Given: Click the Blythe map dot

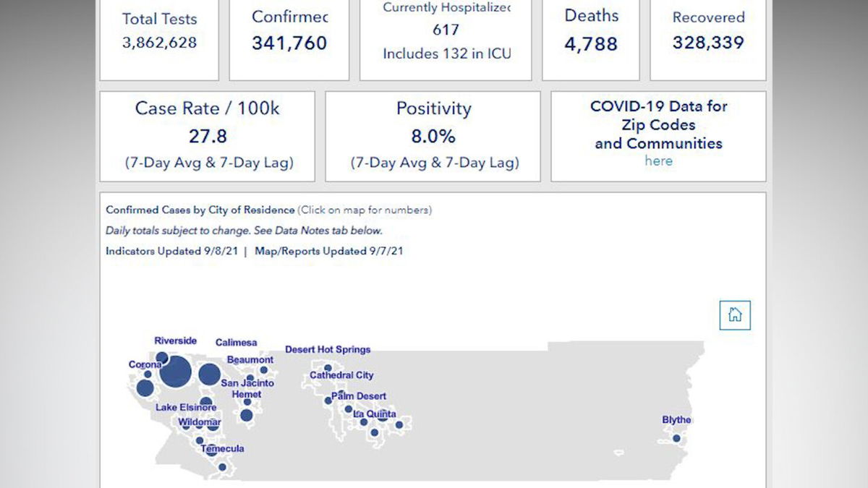Looking at the screenshot, I should click(676, 438).
